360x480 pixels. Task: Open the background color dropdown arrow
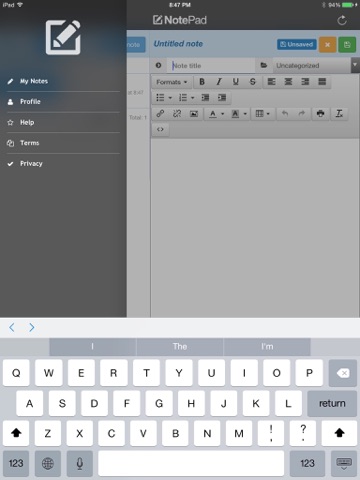click(245, 114)
